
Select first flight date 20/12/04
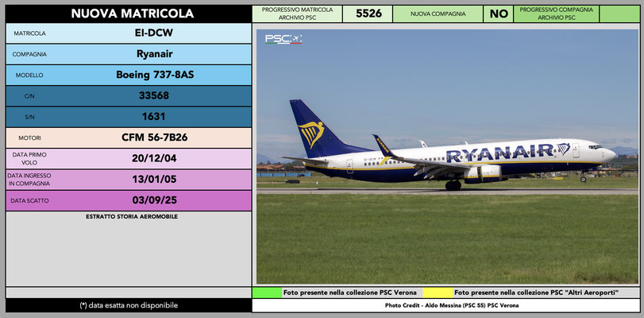pyautogui.click(x=154, y=158)
